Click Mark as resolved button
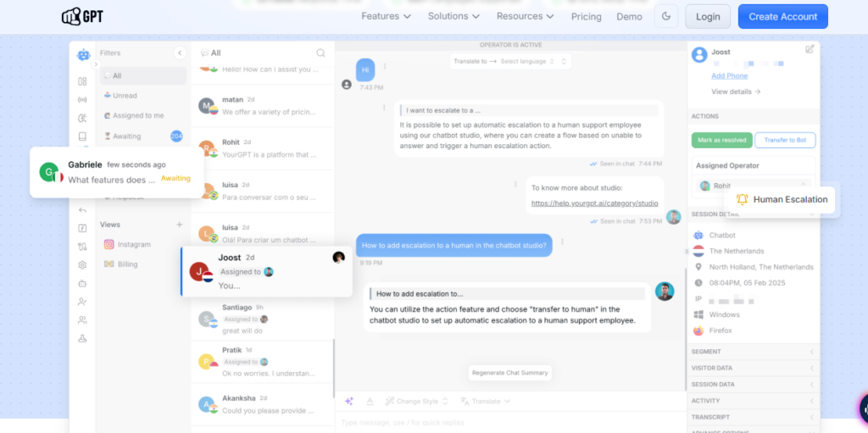Viewport: 868px width, 433px height. [x=722, y=140]
